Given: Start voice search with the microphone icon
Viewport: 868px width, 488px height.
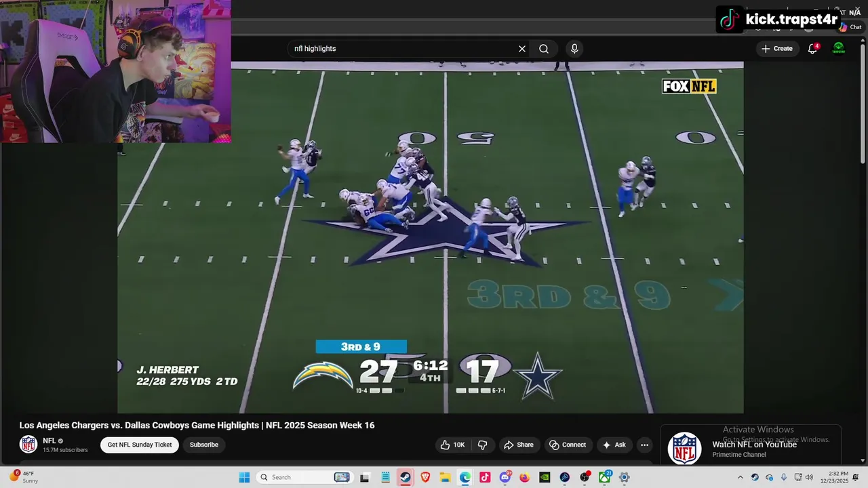Looking at the screenshot, I should point(574,49).
